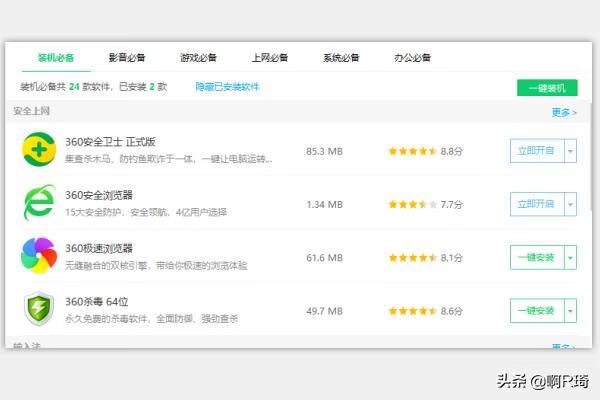Switch to the 影音必备 tab
Screen dimensions: 600x400
[x=127, y=58]
